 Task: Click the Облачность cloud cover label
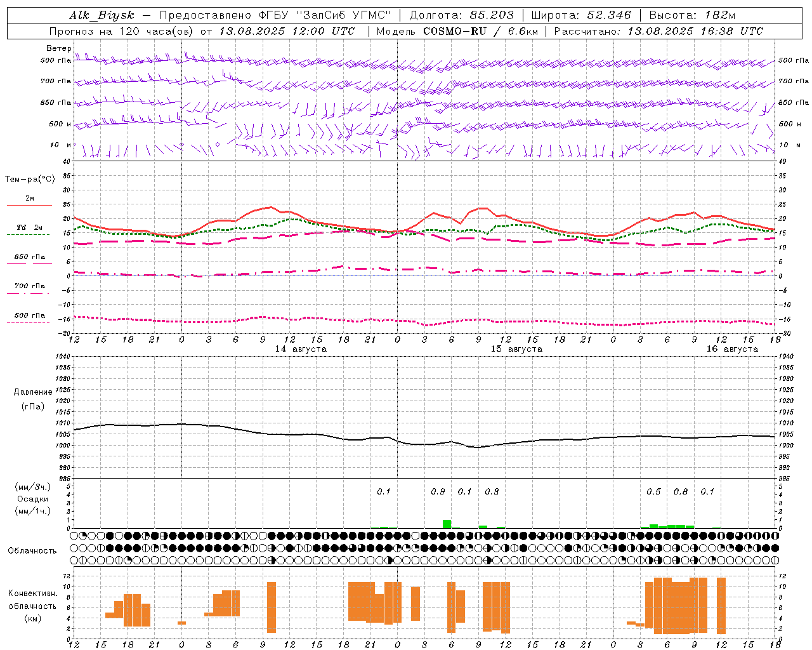[32, 551]
